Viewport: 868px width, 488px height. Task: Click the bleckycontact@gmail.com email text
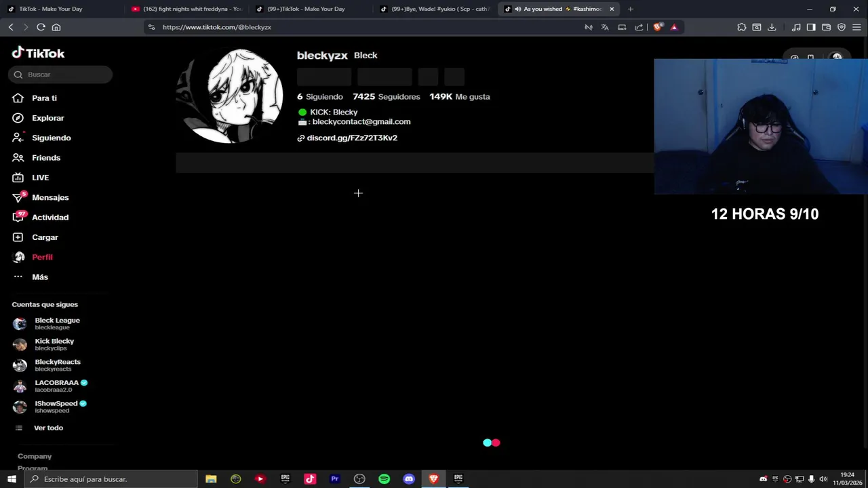[361, 122]
